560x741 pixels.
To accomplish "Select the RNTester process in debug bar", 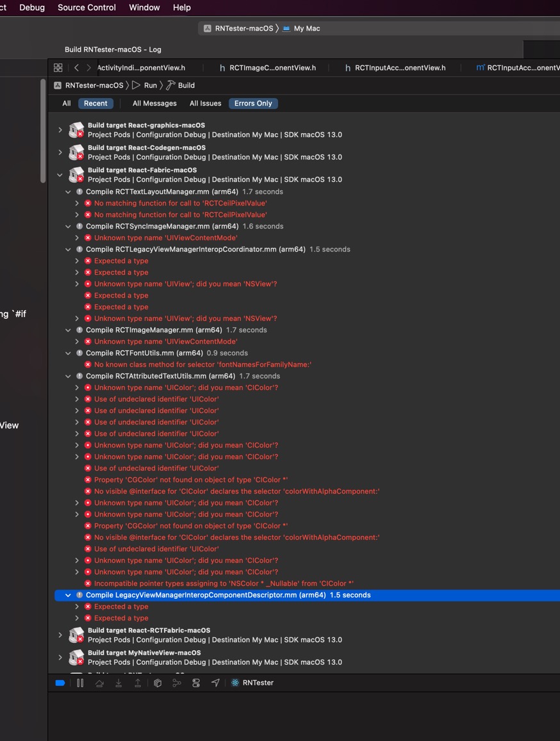I will [252, 683].
